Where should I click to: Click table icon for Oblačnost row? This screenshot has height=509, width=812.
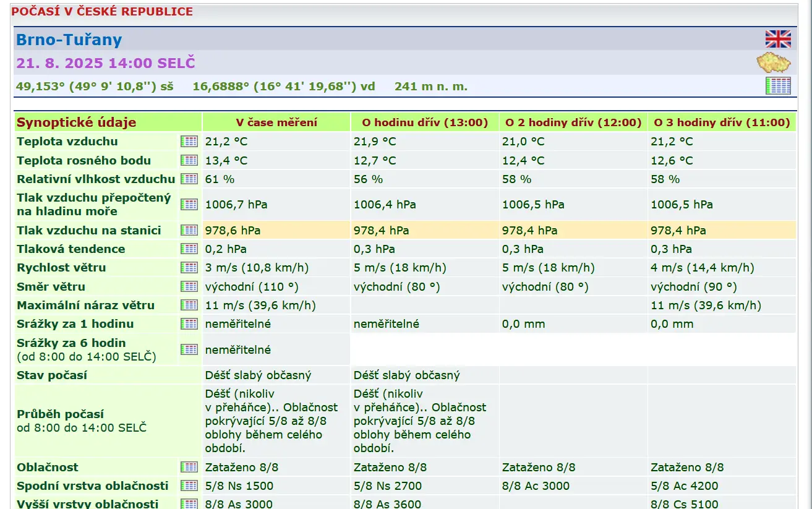(189, 467)
